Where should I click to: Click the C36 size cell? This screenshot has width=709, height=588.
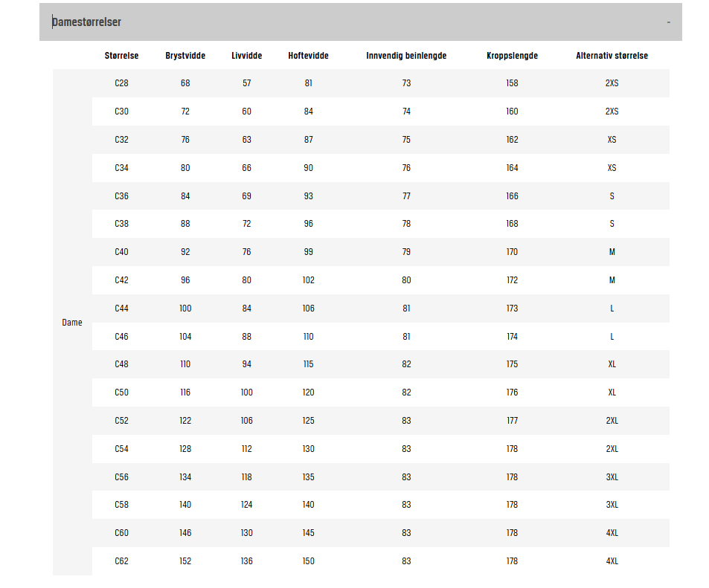pos(121,196)
